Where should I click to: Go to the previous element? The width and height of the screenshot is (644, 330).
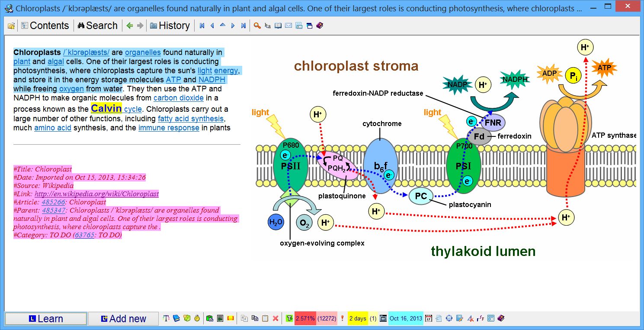tap(212, 26)
